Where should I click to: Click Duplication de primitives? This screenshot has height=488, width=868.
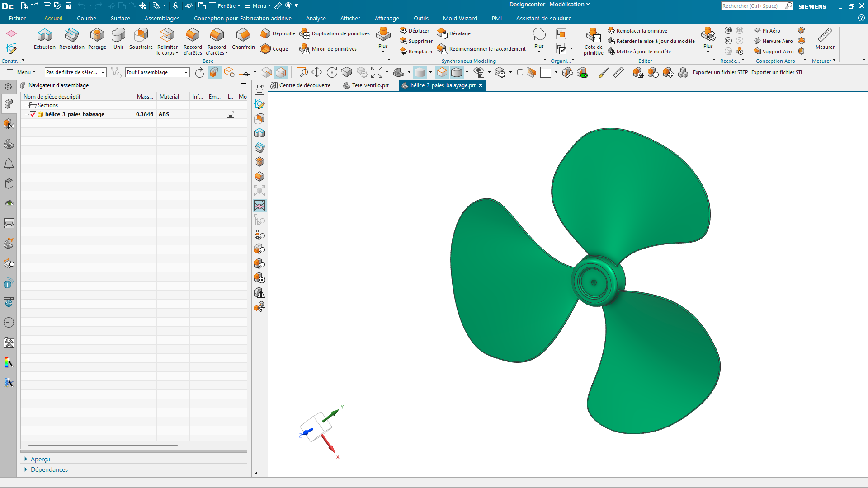pos(335,33)
